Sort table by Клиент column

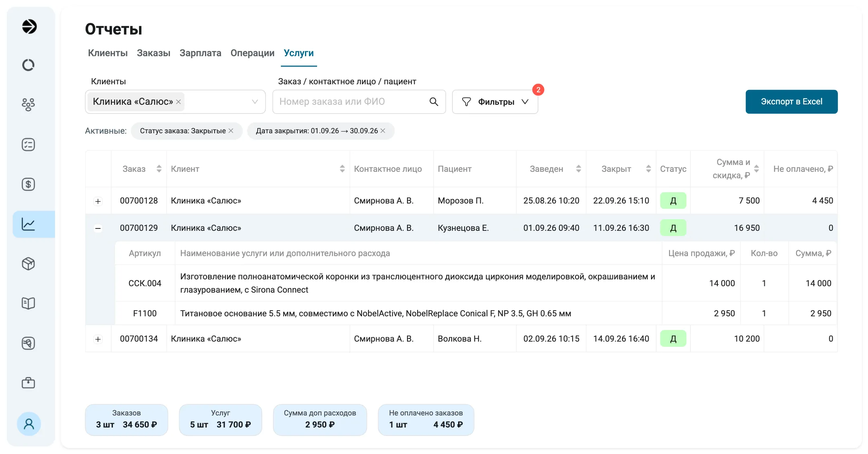click(x=342, y=169)
